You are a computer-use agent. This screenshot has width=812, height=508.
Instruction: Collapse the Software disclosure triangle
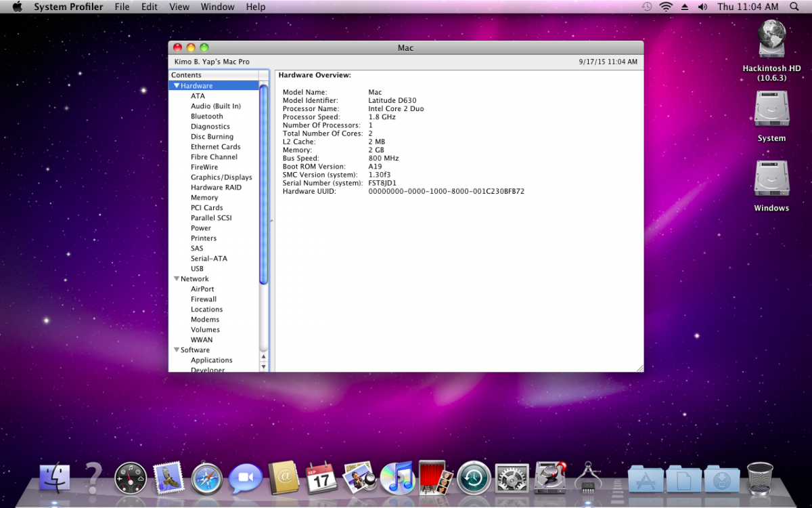[177, 350]
